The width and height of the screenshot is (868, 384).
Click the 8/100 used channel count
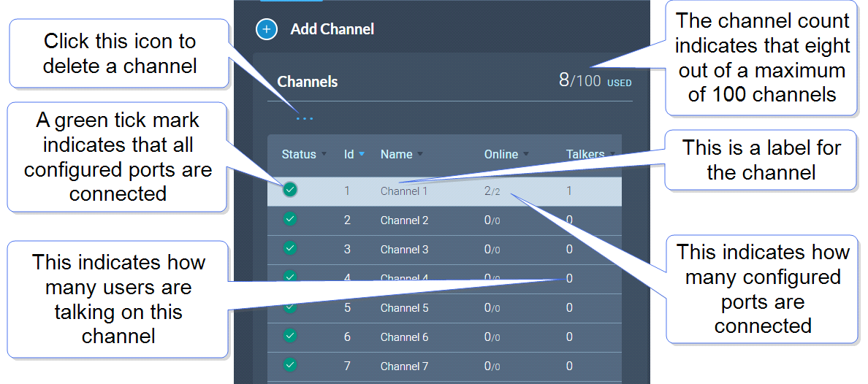click(x=595, y=80)
